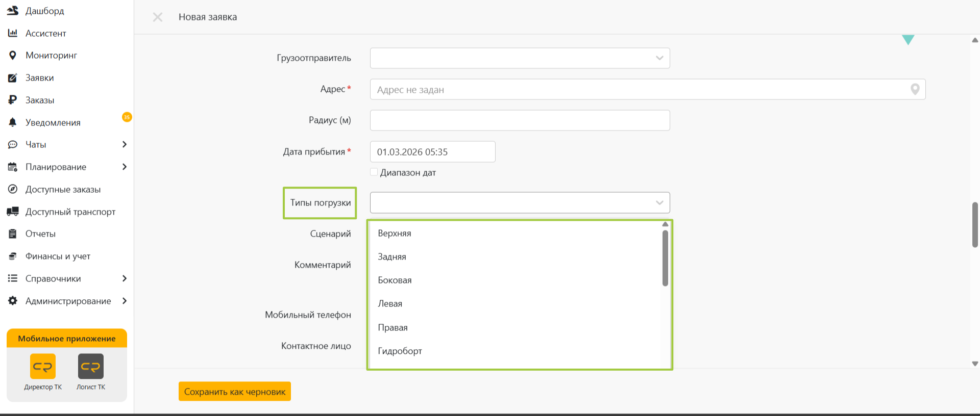Expand the Администрирование submenu arrow
This screenshot has width=980, height=416.
pyautogui.click(x=125, y=301)
